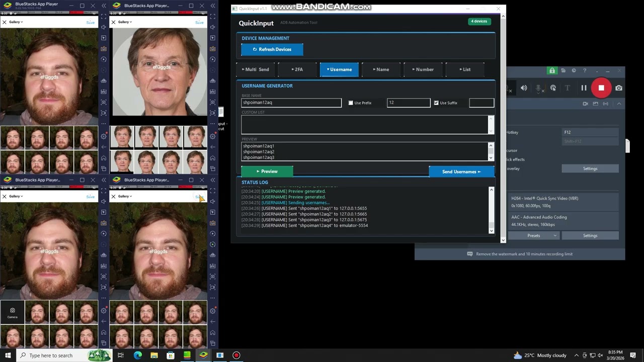Switch to the List tab

[x=465, y=69]
